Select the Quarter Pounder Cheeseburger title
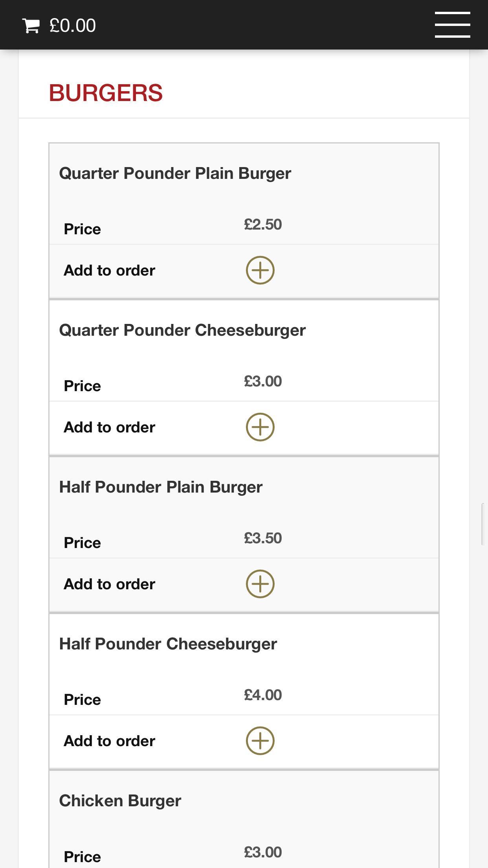This screenshot has width=488, height=868. tap(182, 330)
